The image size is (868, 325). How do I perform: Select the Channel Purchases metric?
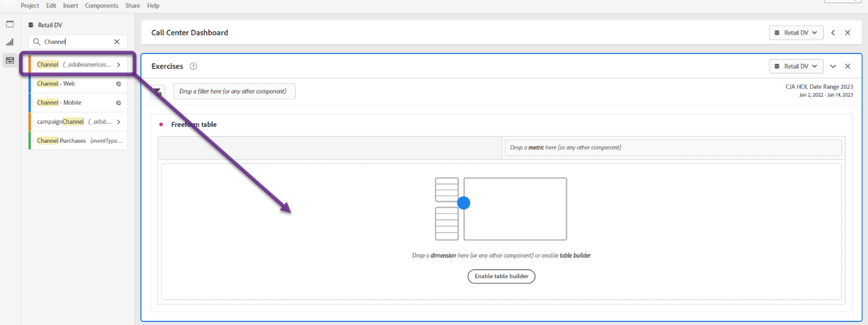click(x=78, y=140)
